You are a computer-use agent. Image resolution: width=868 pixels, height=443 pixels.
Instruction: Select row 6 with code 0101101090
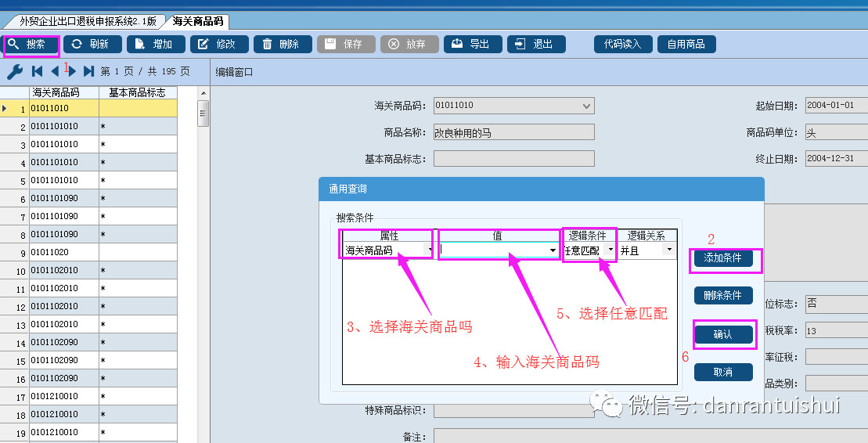[88, 198]
